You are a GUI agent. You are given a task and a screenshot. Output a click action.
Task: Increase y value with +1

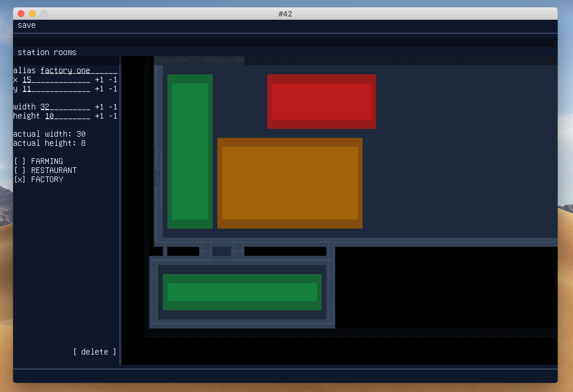pos(99,89)
